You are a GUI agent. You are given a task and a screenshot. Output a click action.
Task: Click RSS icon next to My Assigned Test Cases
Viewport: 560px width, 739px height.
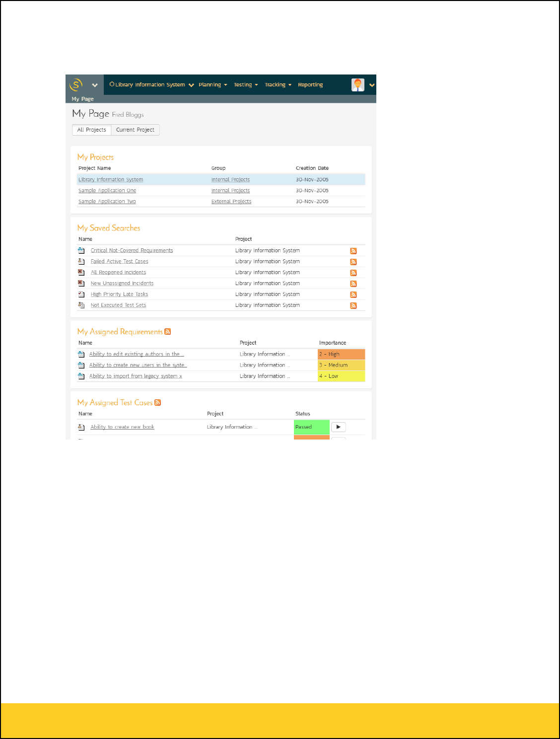tap(158, 403)
